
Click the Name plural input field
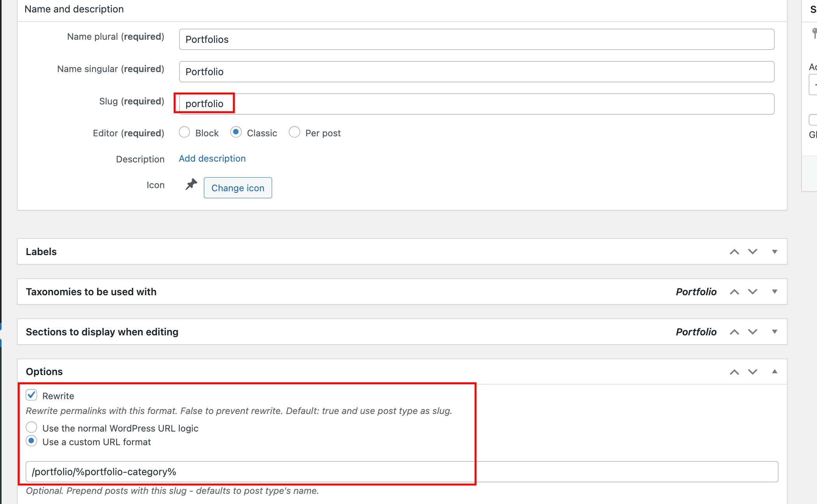(476, 39)
